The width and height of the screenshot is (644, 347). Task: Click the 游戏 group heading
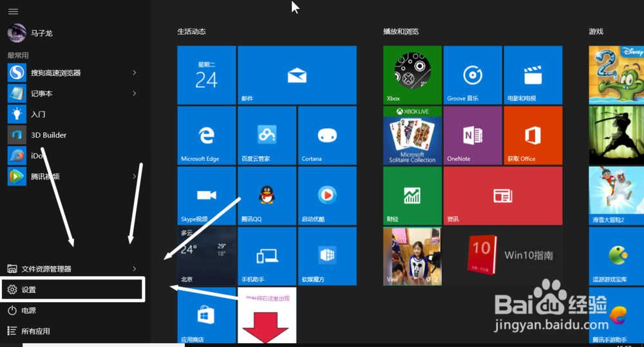[x=596, y=32]
